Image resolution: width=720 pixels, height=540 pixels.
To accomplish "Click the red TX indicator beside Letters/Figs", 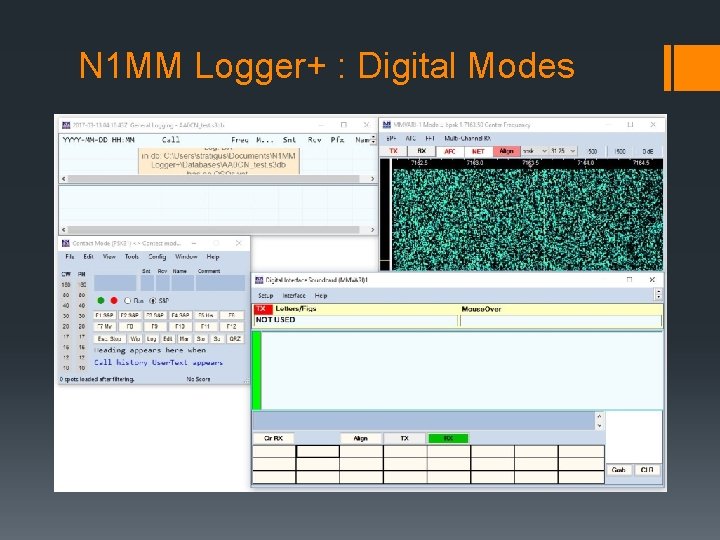I will coord(263,309).
